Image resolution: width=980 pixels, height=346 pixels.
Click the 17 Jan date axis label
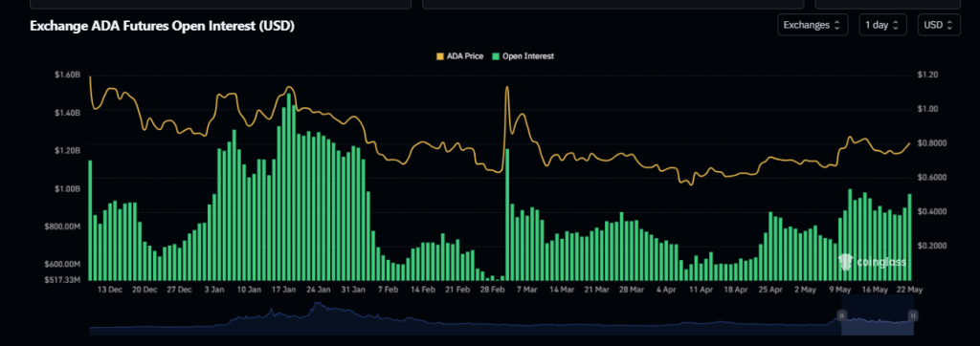point(284,290)
